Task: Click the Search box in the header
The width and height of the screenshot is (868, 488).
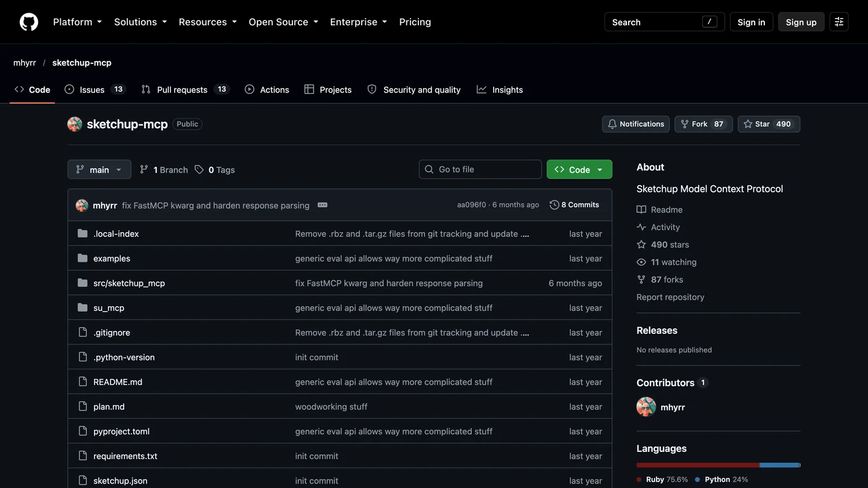Action: [664, 22]
